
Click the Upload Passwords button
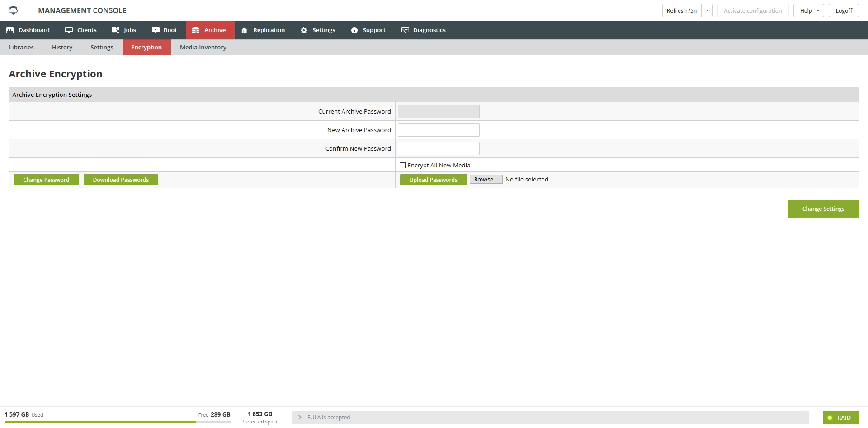tap(433, 180)
